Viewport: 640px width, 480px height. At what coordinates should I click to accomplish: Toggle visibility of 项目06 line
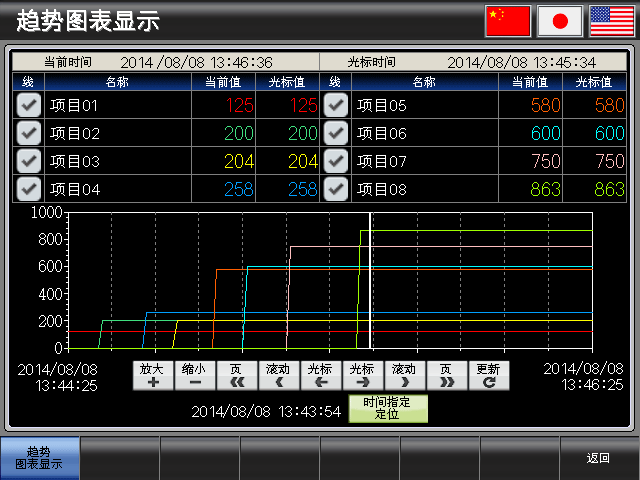[x=336, y=133]
